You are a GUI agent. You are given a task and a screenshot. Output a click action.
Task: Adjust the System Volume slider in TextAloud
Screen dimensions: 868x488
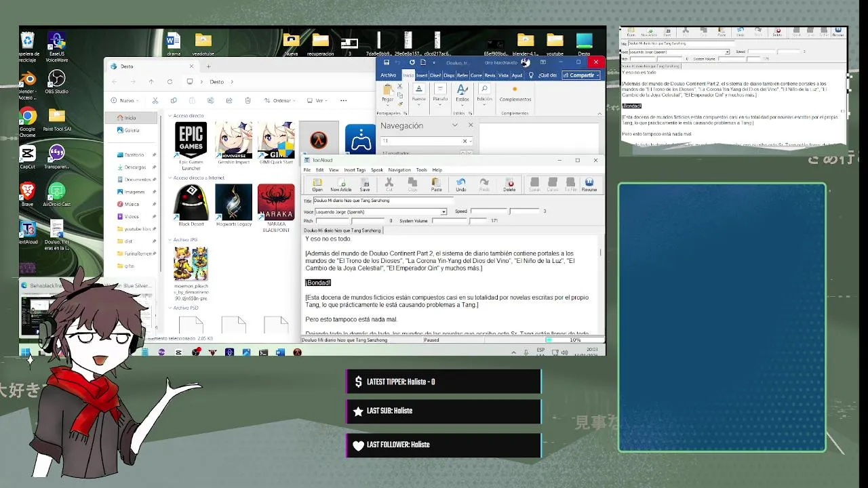[459, 221]
